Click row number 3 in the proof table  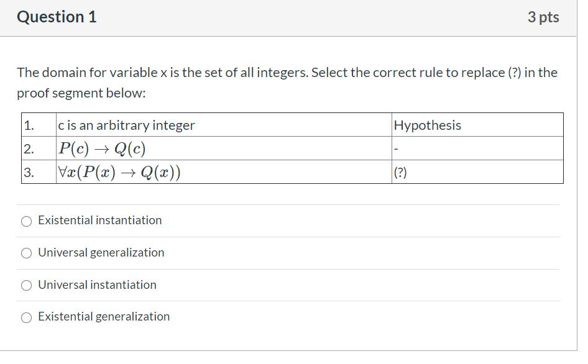point(27,171)
